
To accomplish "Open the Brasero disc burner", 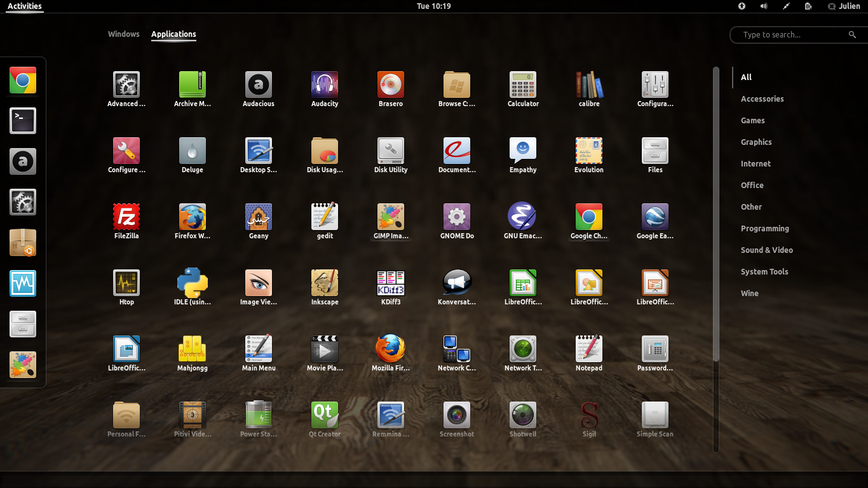I will pos(391,89).
